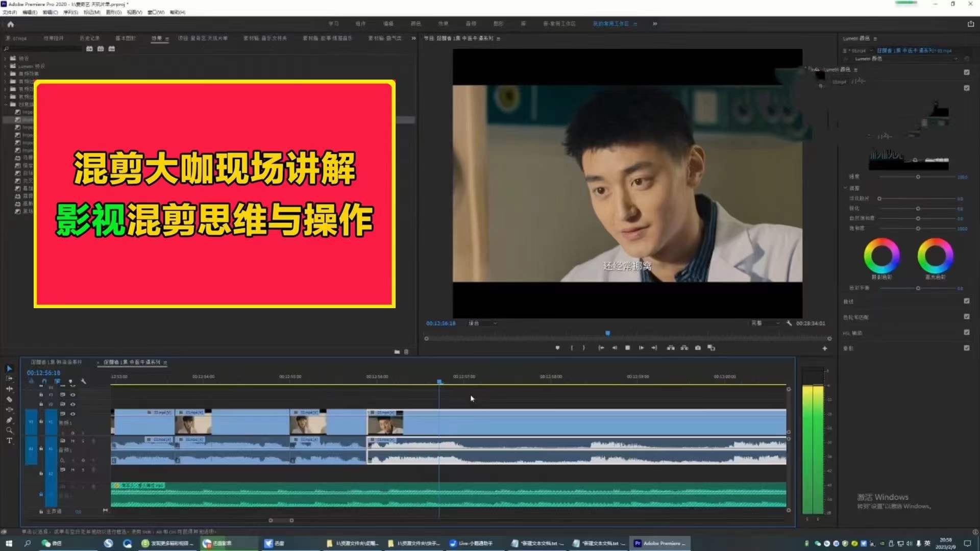The width and height of the screenshot is (980, 551).
Task: Toggle V2 track output eye
Action: click(73, 404)
